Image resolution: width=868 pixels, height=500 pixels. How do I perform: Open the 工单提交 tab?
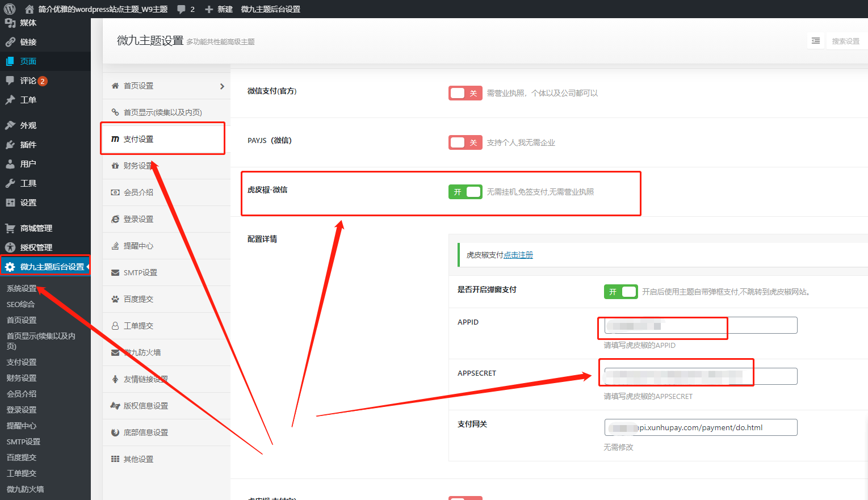click(166, 326)
